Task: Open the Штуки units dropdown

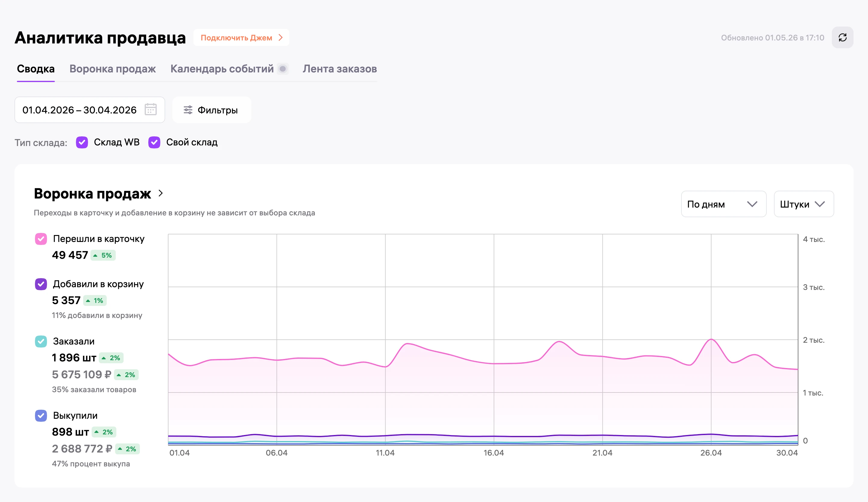Action: click(804, 204)
